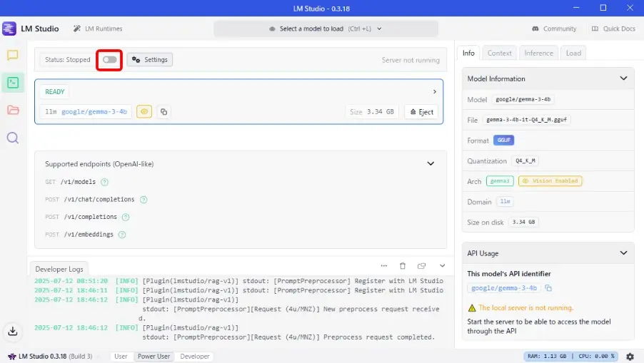The image size is (644, 363).
Task: Collapse the API Usage section
Action: click(623, 253)
